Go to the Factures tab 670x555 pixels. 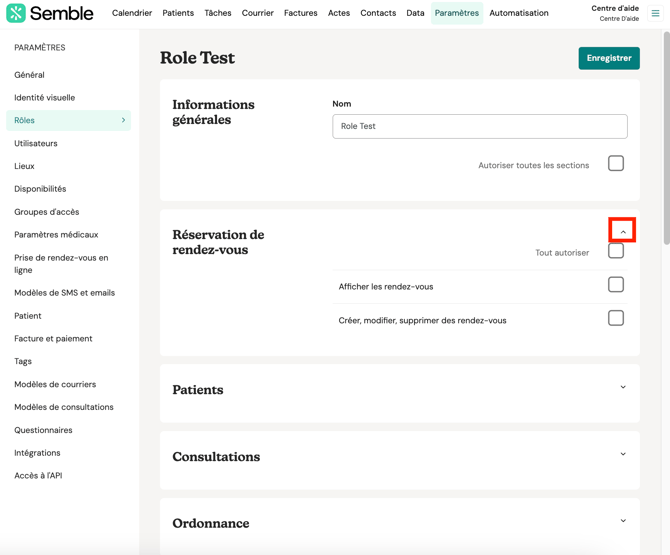click(x=300, y=13)
